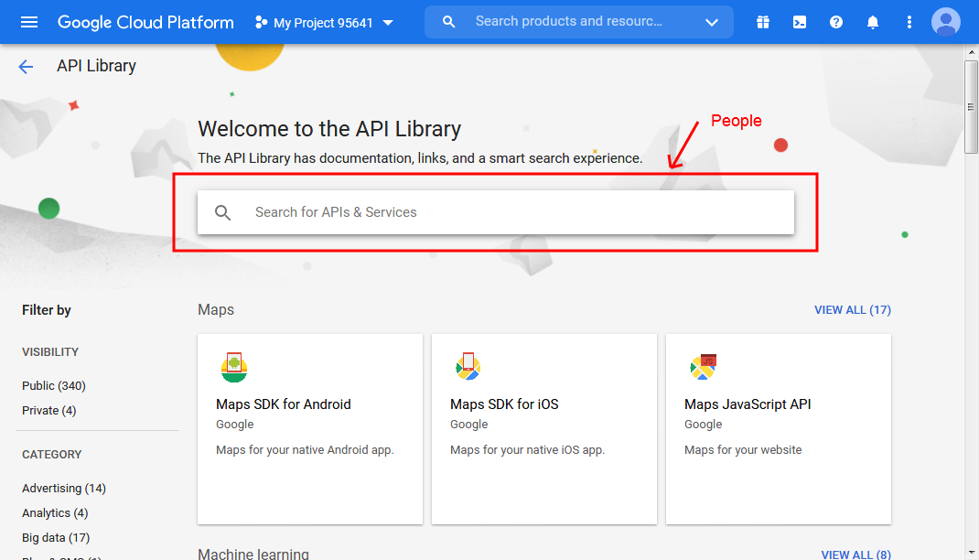
Task: Click 'Maps for your website' description
Action: (x=743, y=449)
